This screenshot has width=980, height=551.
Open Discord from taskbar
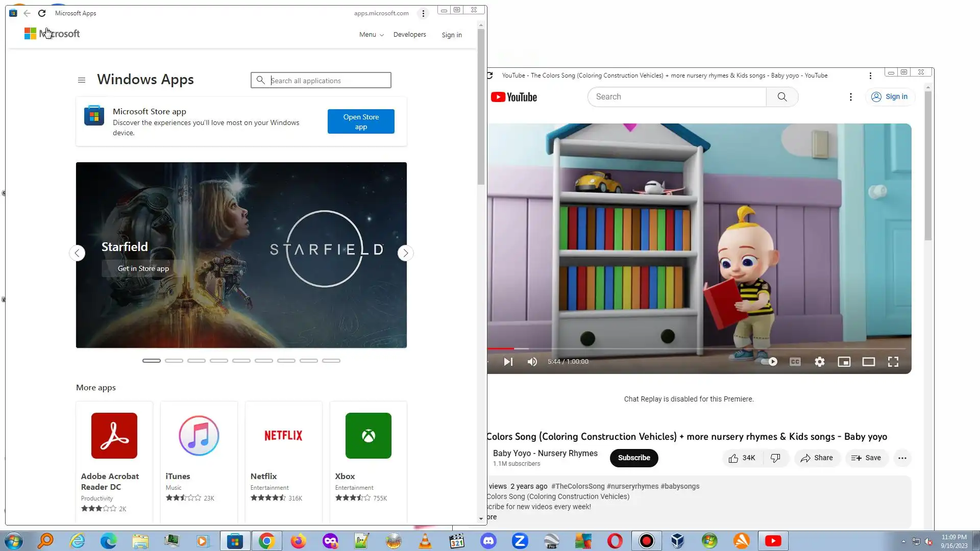[x=488, y=541]
